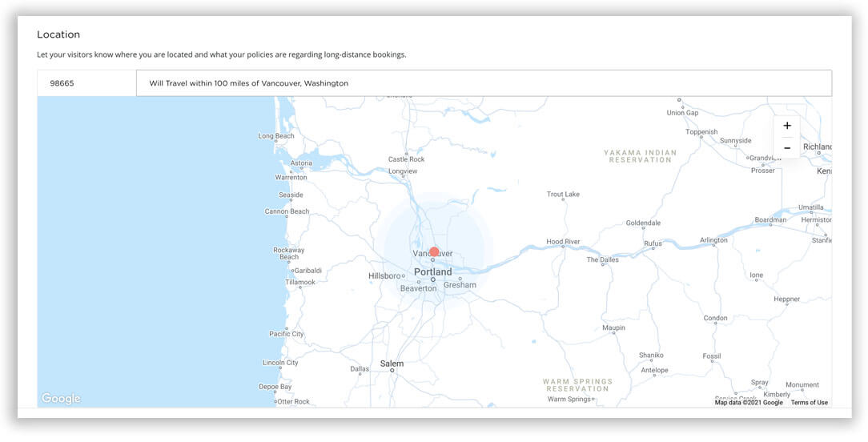
Task: Click the Sunnyside label on map
Action: tap(735, 141)
